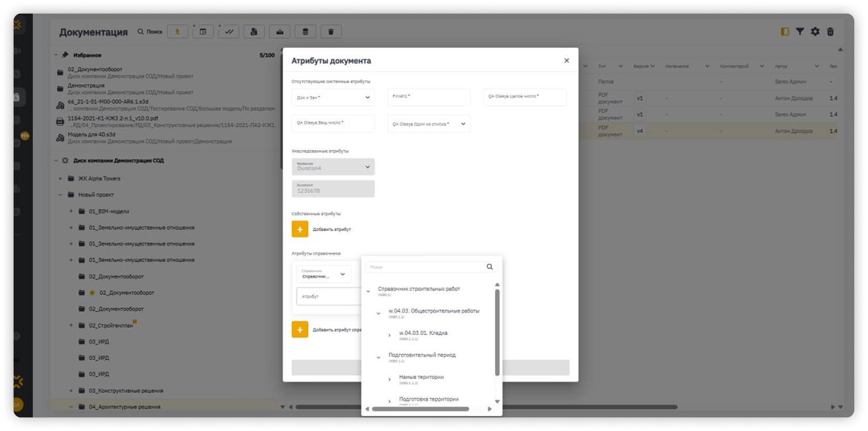Close the Атрибуты документа dialog
The width and height of the screenshot is (868, 431).
coord(566,61)
